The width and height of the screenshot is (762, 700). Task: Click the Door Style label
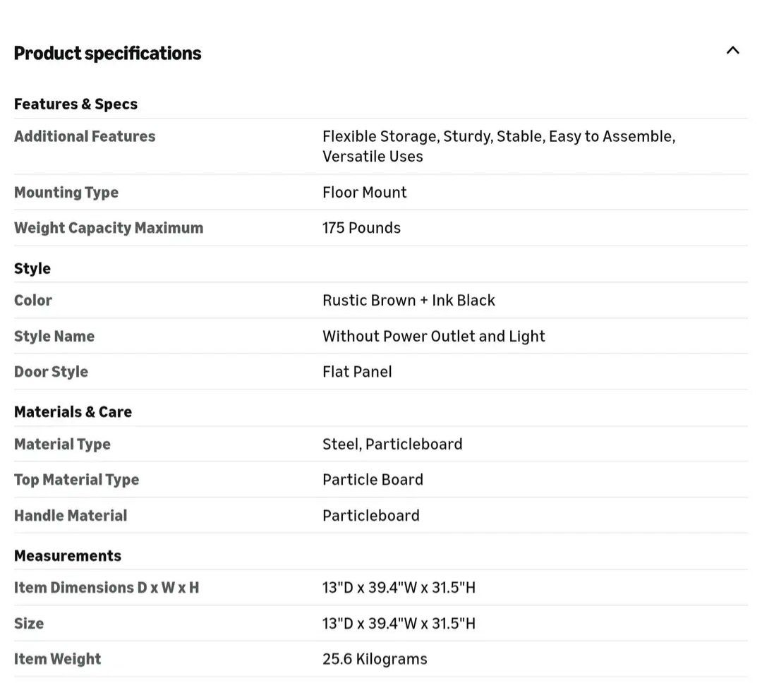click(x=51, y=372)
